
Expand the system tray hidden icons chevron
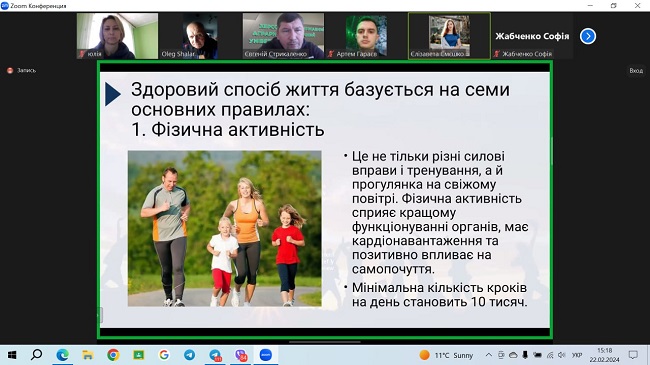tap(489, 355)
